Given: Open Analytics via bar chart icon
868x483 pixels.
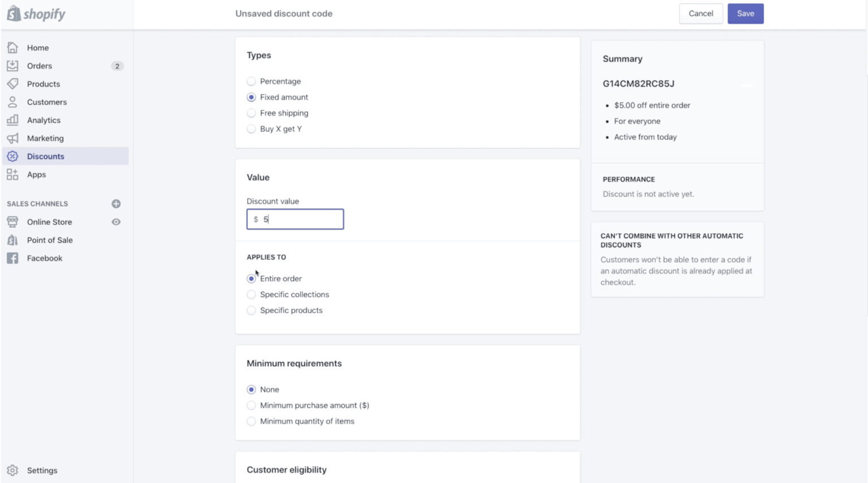Looking at the screenshot, I should point(12,120).
